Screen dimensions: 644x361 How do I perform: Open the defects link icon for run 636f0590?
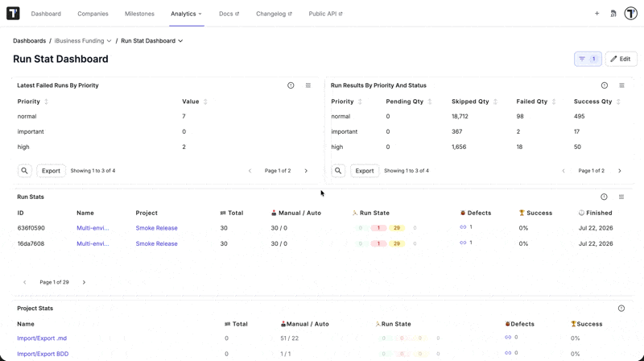coord(463,227)
